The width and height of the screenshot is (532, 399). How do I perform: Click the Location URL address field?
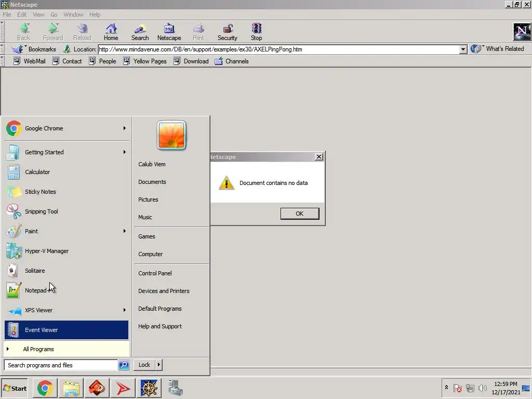click(278, 49)
